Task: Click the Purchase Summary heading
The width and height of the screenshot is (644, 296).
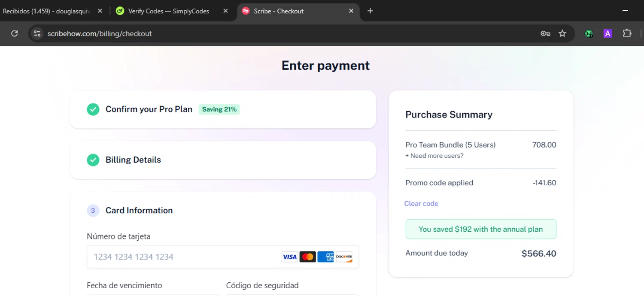Action: (x=449, y=115)
